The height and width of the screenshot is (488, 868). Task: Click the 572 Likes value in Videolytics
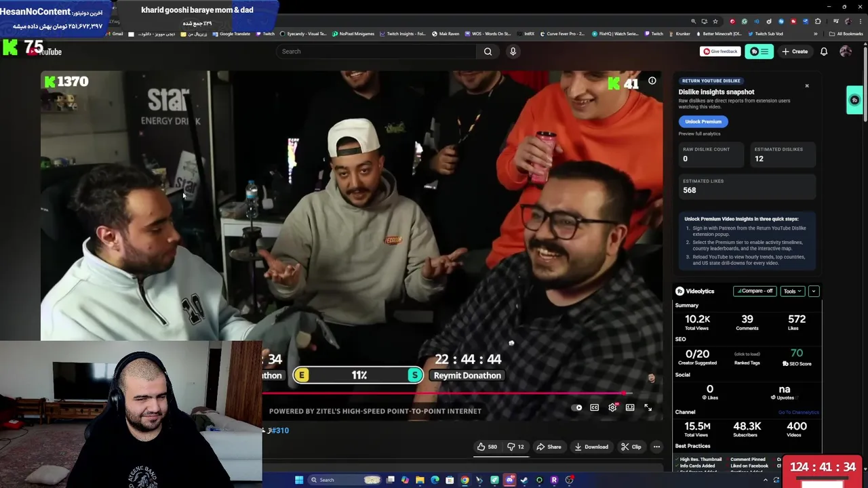click(x=797, y=319)
